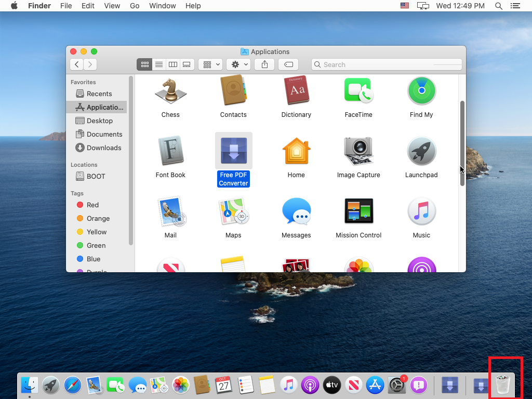Open the display mirroring menu bar icon
Viewport: 532px width, 399px height.
[x=423, y=6]
